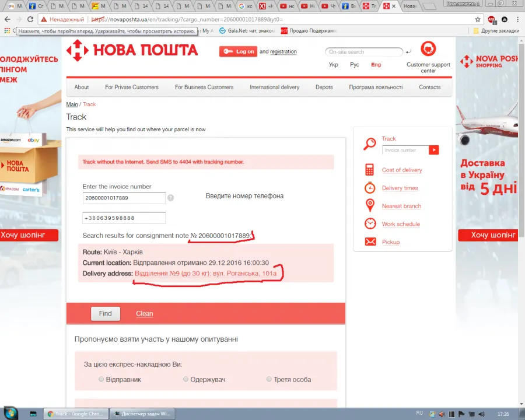Close the active Nova Poshta tab
The height and width of the screenshot is (420, 525).
point(394,6)
